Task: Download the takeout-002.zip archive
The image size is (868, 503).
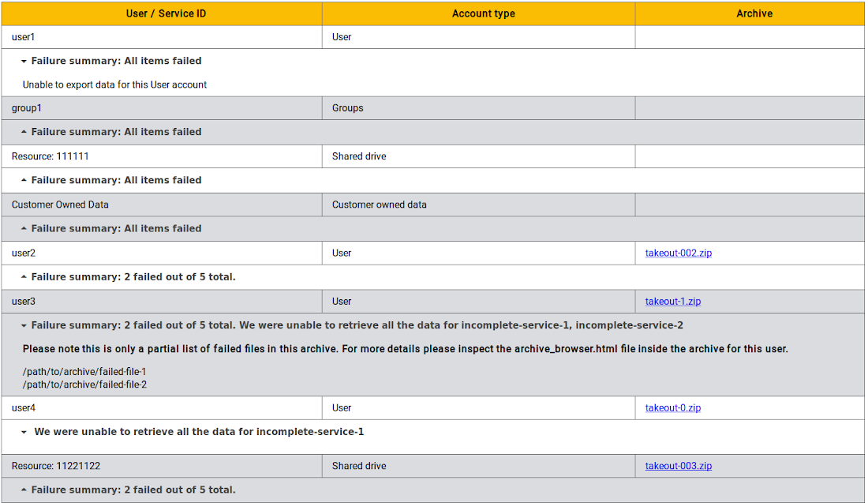Action: click(x=678, y=253)
